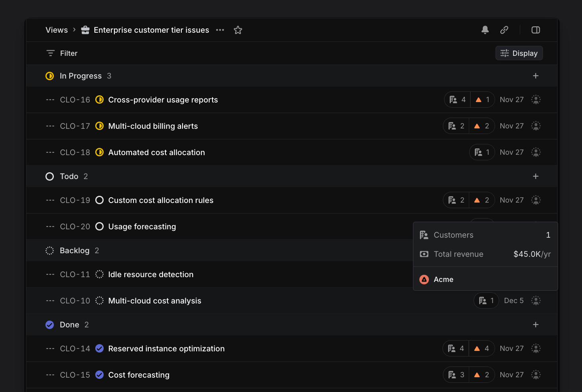Toggle the right sidebar panel icon
Screen dimensions: 582x392
pos(535,30)
